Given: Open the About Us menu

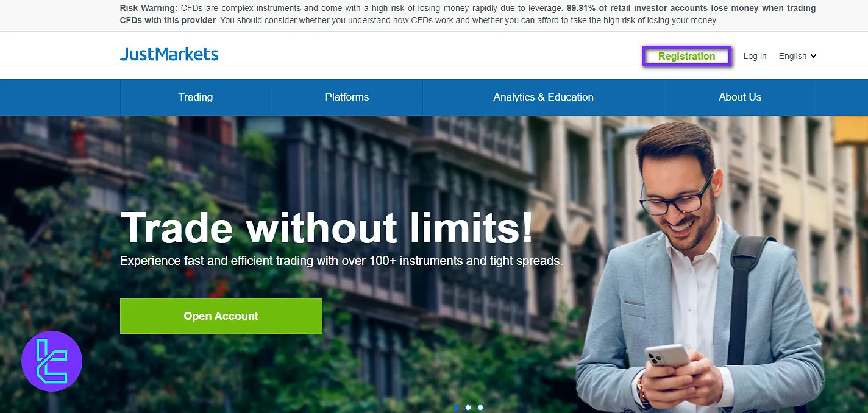Looking at the screenshot, I should coord(740,97).
